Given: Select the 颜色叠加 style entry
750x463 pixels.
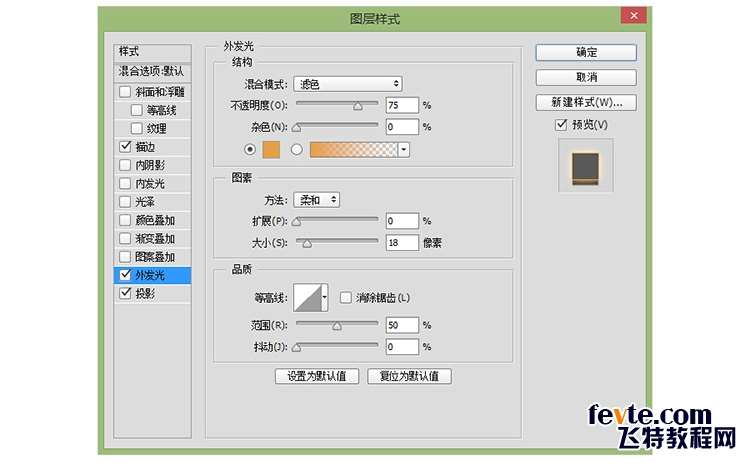Looking at the screenshot, I should [x=155, y=220].
